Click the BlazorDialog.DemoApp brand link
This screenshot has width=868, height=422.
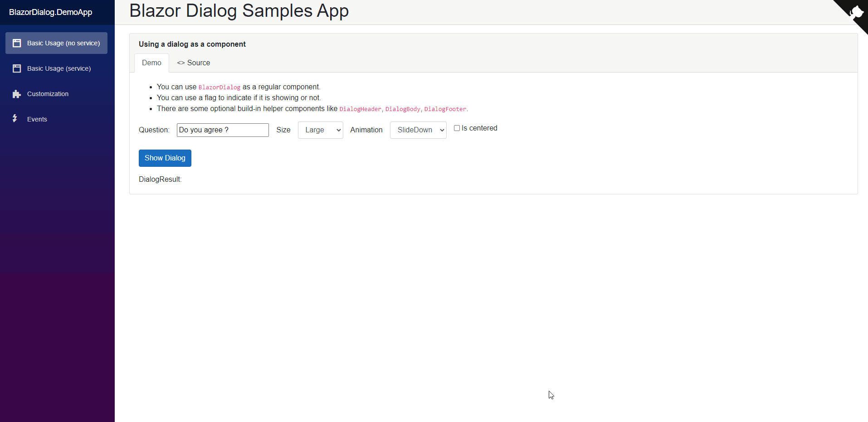pyautogui.click(x=51, y=12)
